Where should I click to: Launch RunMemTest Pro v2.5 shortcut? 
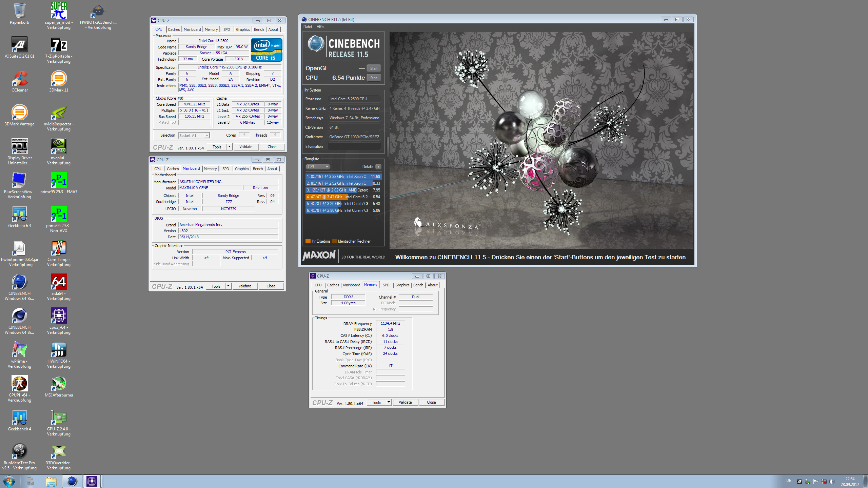tap(19, 456)
